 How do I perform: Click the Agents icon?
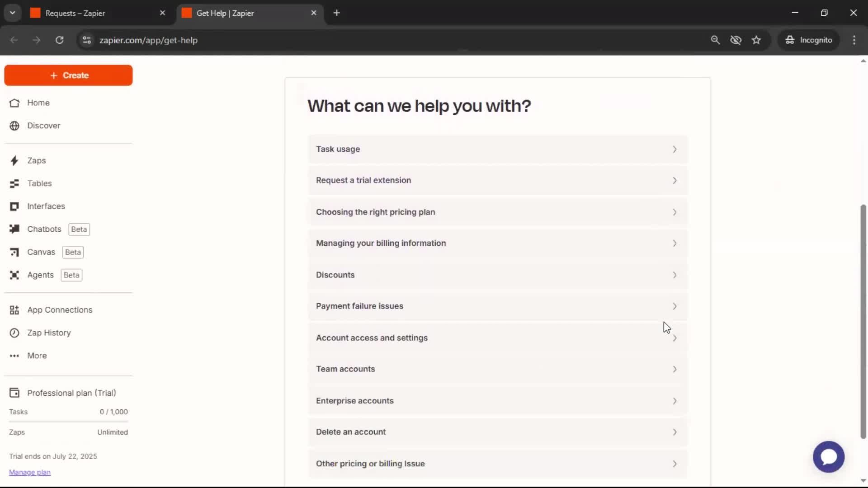[x=14, y=275]
